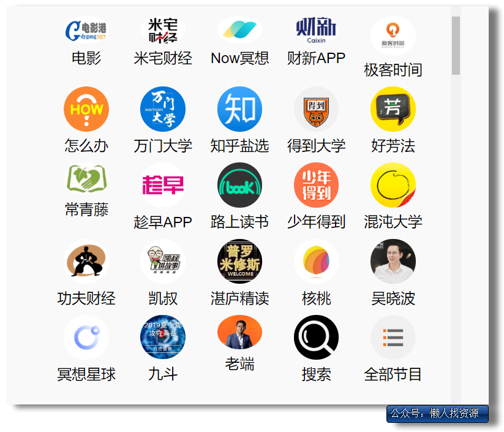This screenshot has width=504, height=432.
Task: Click the vertical scrollbar thumb
Action: point(456,46)
